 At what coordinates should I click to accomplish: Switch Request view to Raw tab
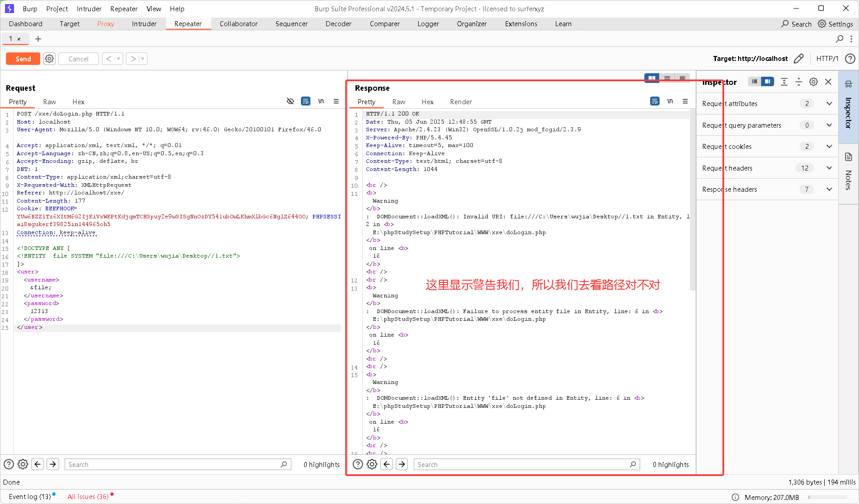pos(50,102)
